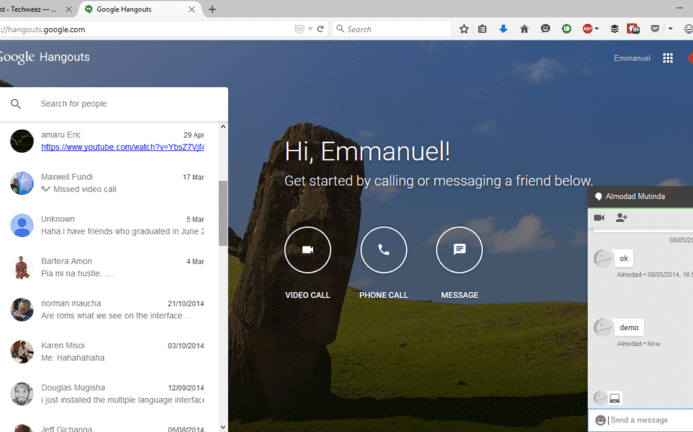Image resolution: width=693 pixels, height=432 pixels.
Task: Click the MESSAGE label
Action: tap(460, 295)
